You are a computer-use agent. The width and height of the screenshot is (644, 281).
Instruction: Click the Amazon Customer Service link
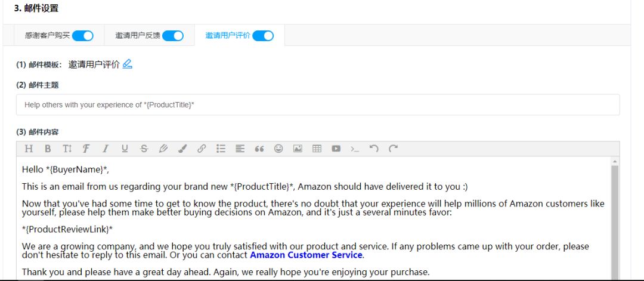point(306,255)
